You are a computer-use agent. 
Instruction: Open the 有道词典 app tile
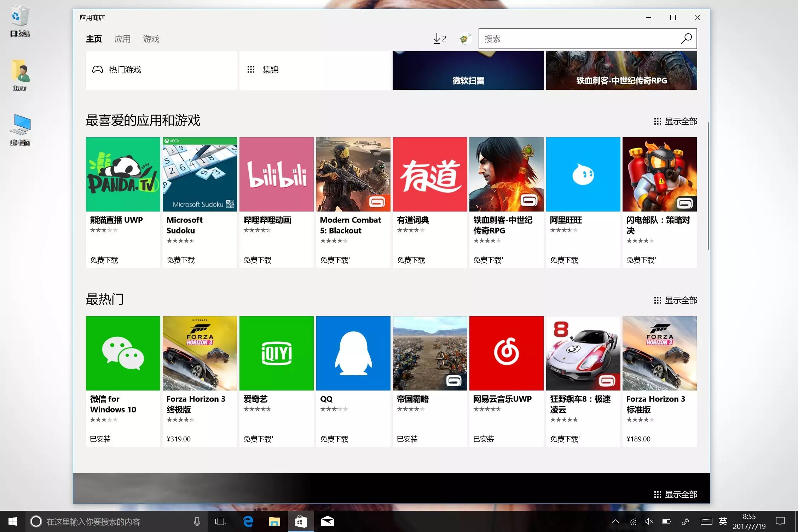click(430, 202)
